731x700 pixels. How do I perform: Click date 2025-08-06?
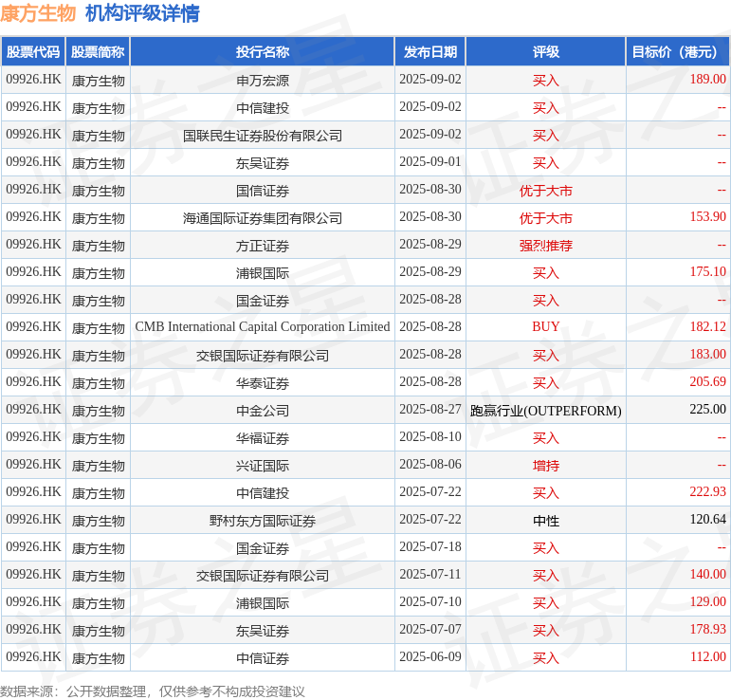430,465
